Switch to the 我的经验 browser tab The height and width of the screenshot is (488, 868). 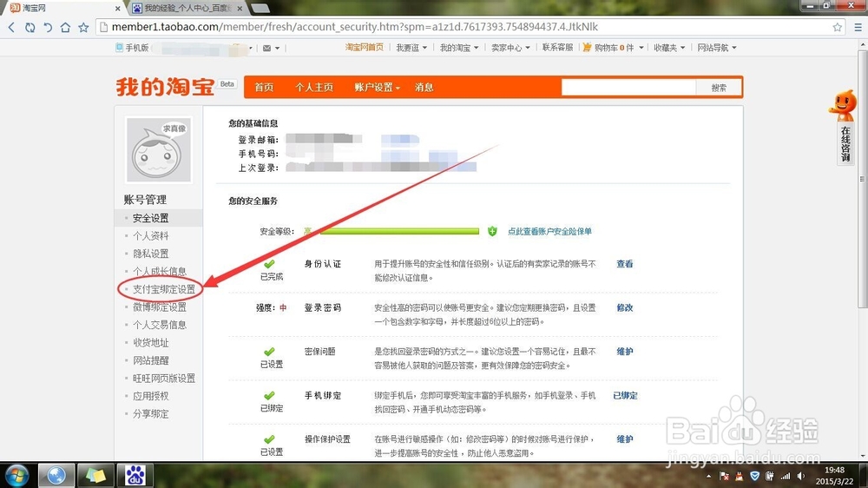pos(188,9)
